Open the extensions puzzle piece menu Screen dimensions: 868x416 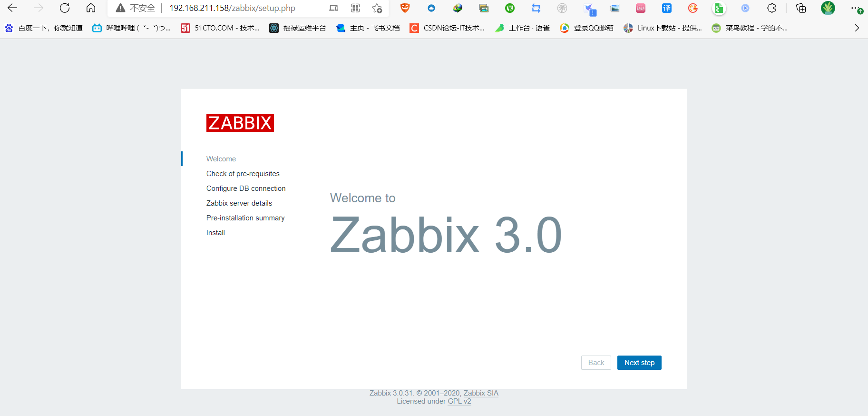[772, 8]
